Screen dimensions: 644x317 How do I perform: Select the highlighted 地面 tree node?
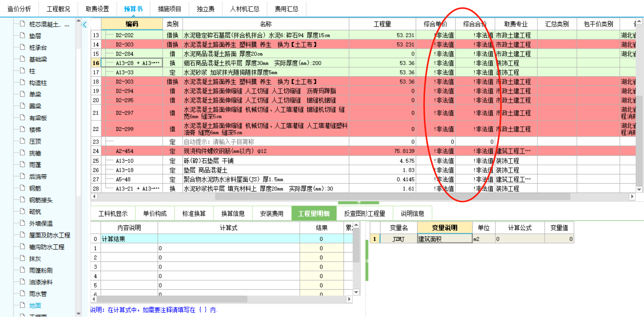click(x=35, y=306)
